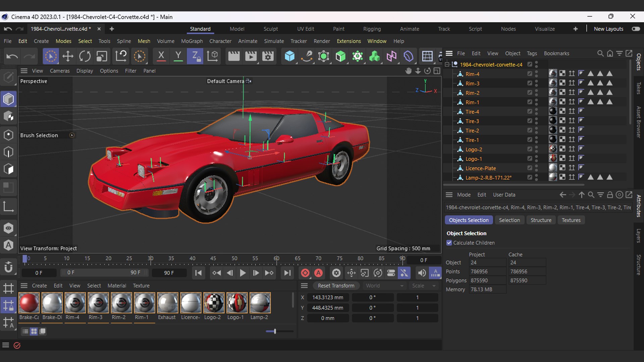Select the Logo-2 checkered material
Viewport: 644px width, 362px height.
(214, 303)
